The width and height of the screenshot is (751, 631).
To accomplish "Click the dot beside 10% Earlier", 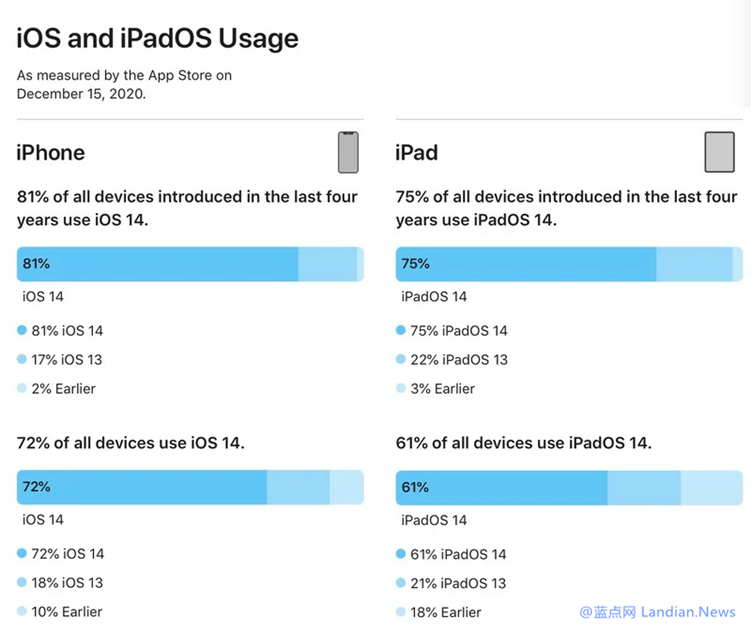I will [x=22, y=611].
